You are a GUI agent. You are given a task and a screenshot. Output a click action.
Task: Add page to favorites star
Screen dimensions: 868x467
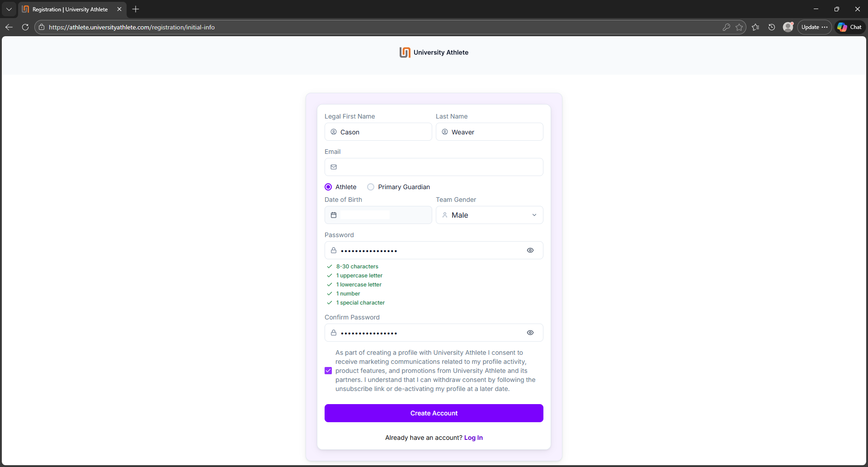pos(739,27)
